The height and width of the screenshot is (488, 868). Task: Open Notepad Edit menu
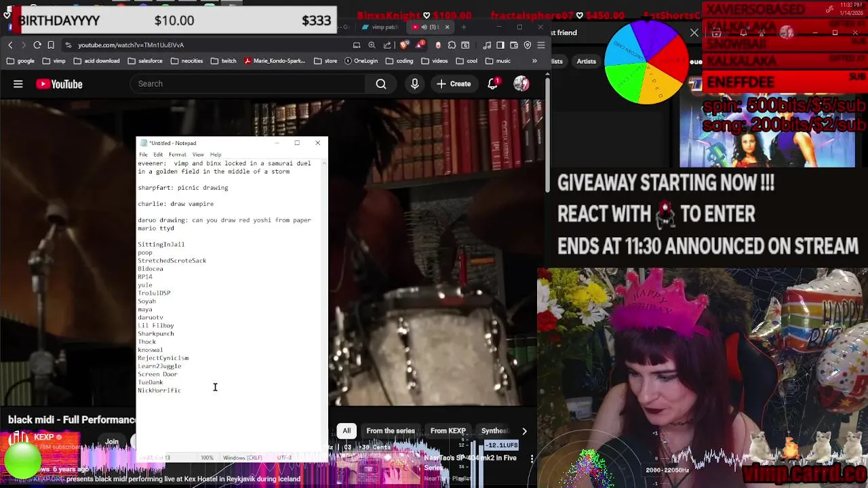click(x=158, y=155)
